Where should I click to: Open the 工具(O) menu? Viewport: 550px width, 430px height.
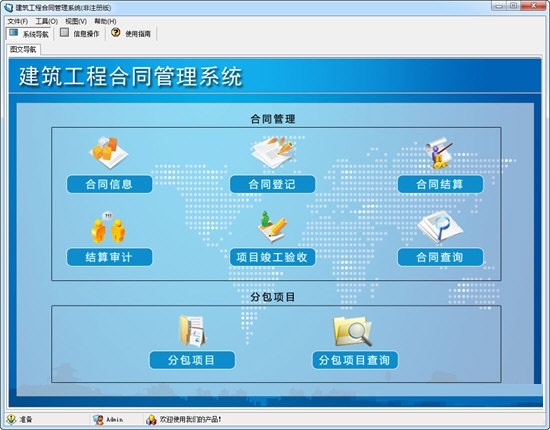click(47, 21)
